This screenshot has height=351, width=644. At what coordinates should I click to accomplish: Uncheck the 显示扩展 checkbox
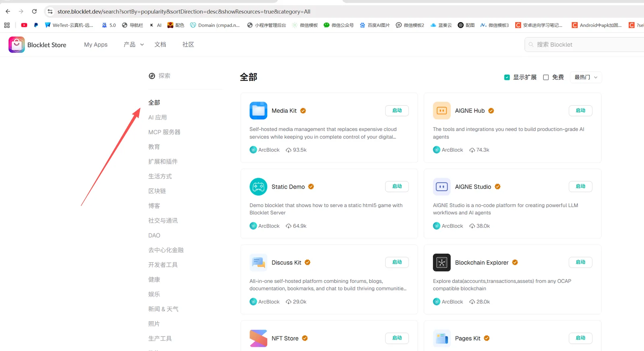(507, 77)
